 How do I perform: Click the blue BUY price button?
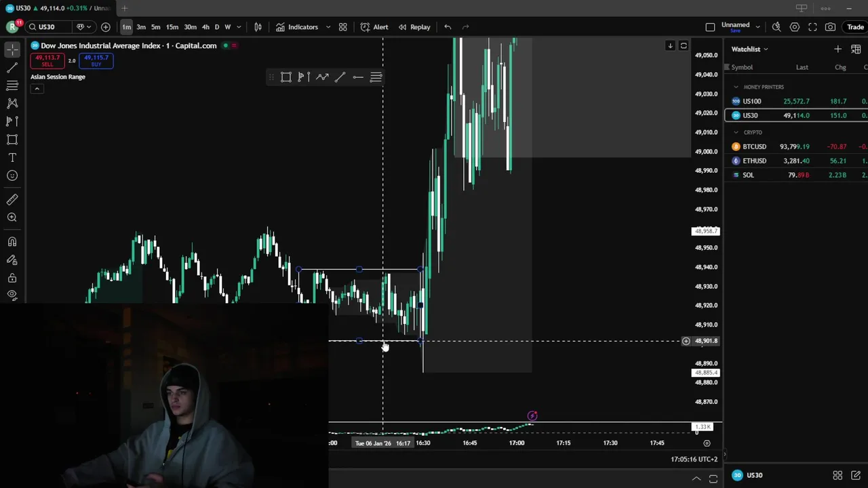[x=96, y=60]
